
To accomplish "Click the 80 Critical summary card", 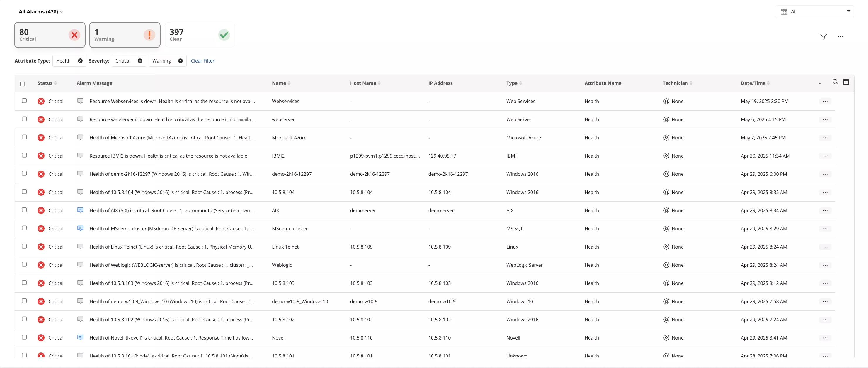I will click(x=50, y=35).
